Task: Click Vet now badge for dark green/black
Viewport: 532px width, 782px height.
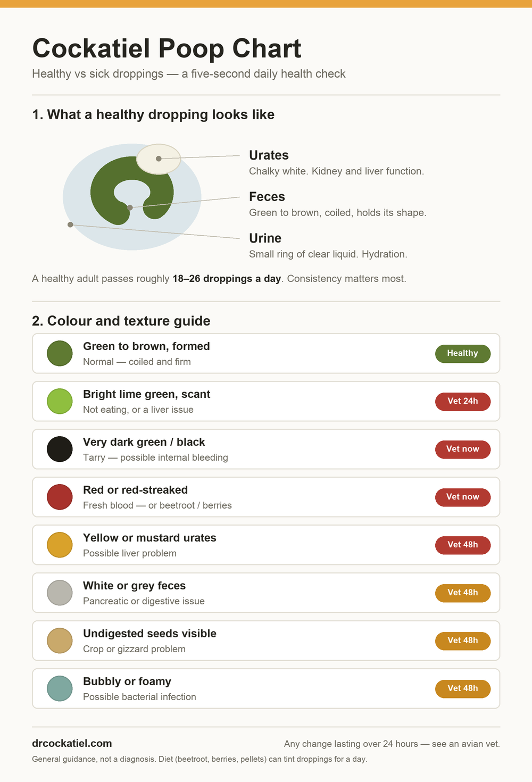Action: click(x=463, y=450)
